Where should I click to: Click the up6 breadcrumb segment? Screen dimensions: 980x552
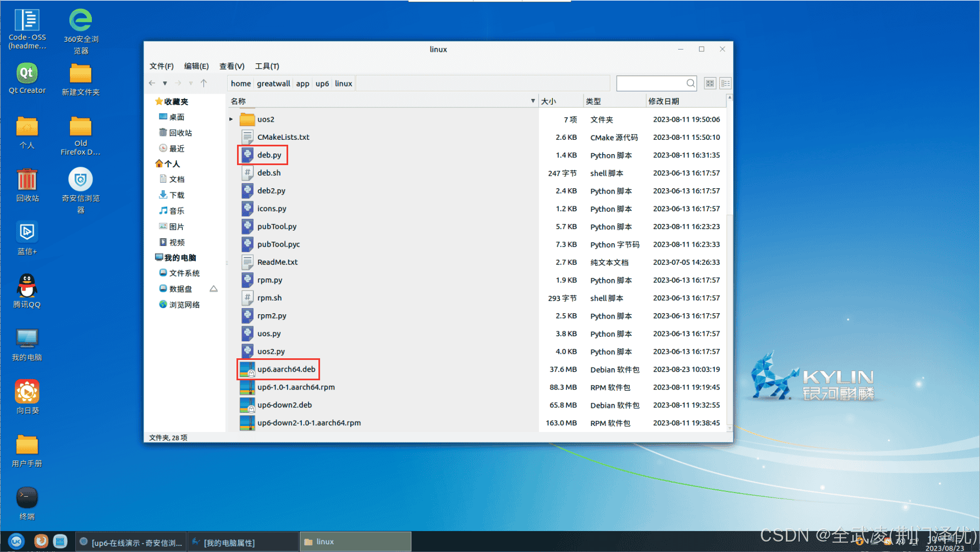(x=322, y=84)
